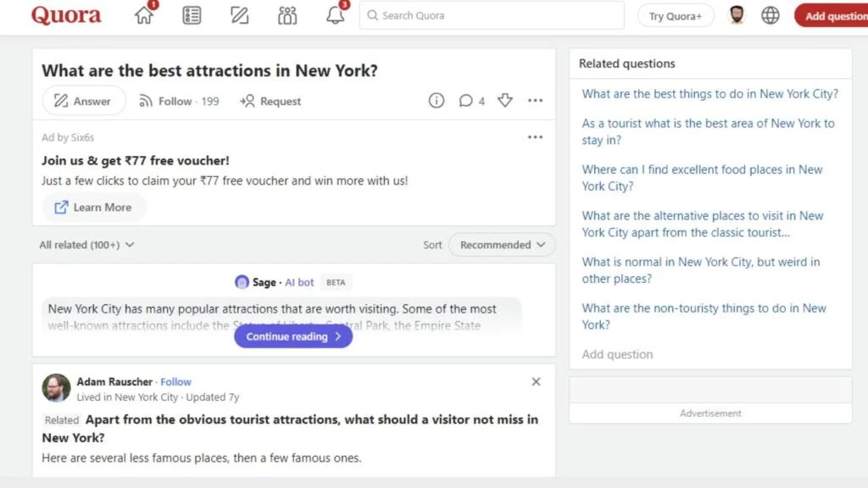Screen dimensions: 868x488
Task: Click 'Here are several less famous places' text
Action: [x=202, y=458]
